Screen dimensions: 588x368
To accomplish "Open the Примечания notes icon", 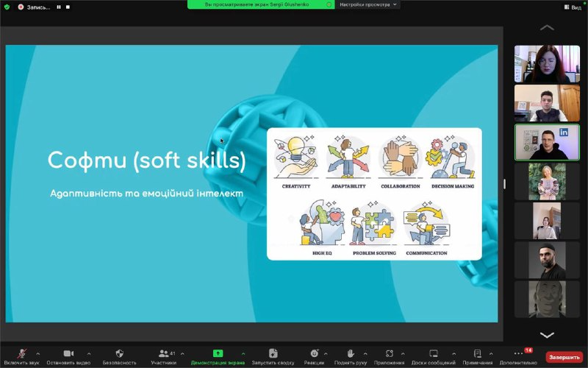I will coord(477,354).
